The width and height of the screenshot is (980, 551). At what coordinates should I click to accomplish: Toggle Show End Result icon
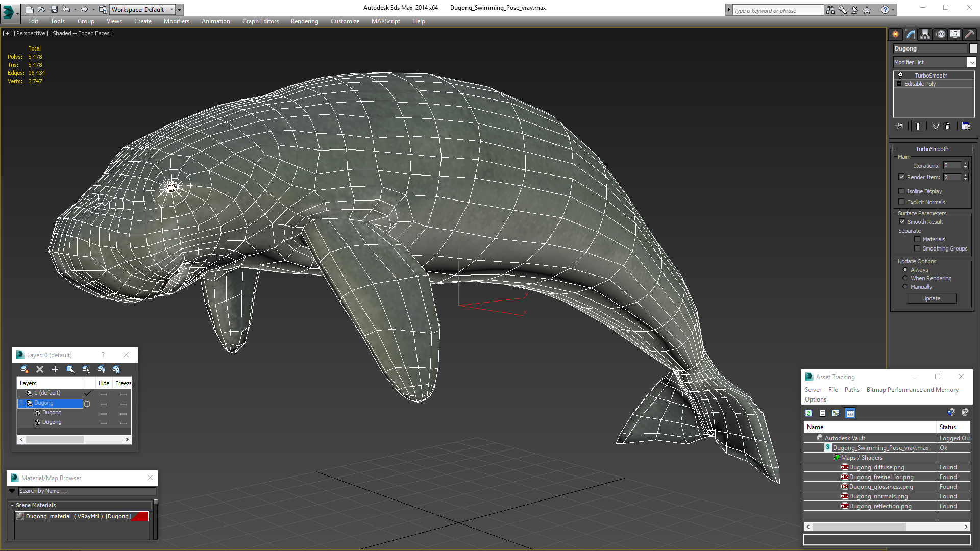(x=918, y=126)
